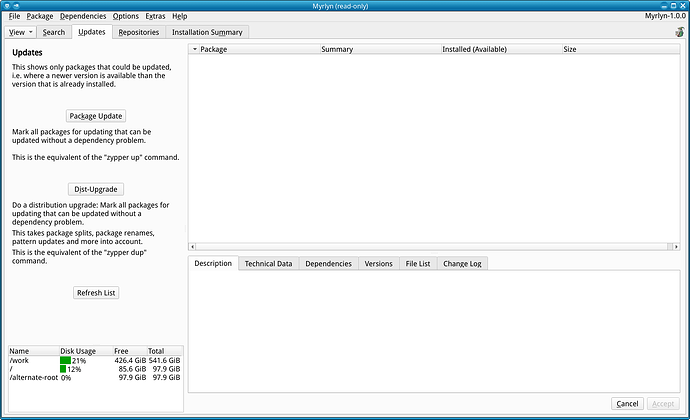Screen dimensions: 690x420
Task: Click the 12% usage bar for root
Action: coord(63,369)
